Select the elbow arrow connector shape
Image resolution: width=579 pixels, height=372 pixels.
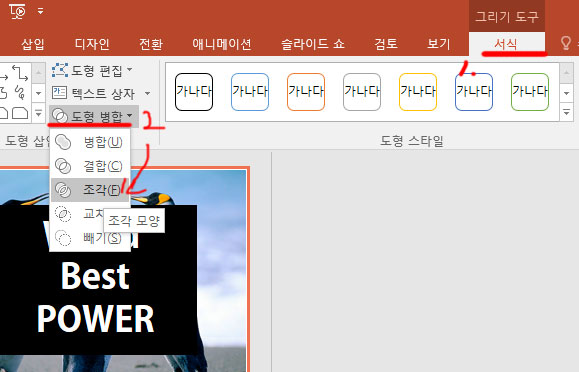[x=20, y=73]
